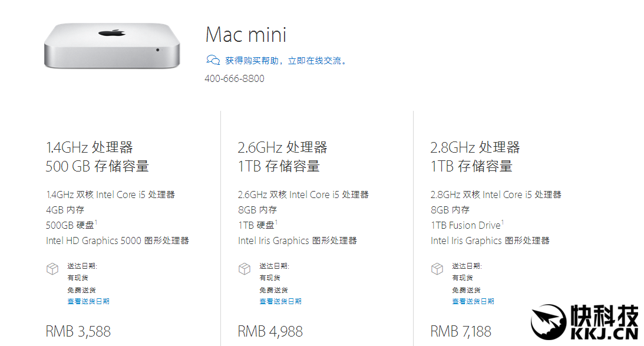Select the 1.4GHz 500 GB configuration heading
The image size is (644, 346).
click(97, 157)
